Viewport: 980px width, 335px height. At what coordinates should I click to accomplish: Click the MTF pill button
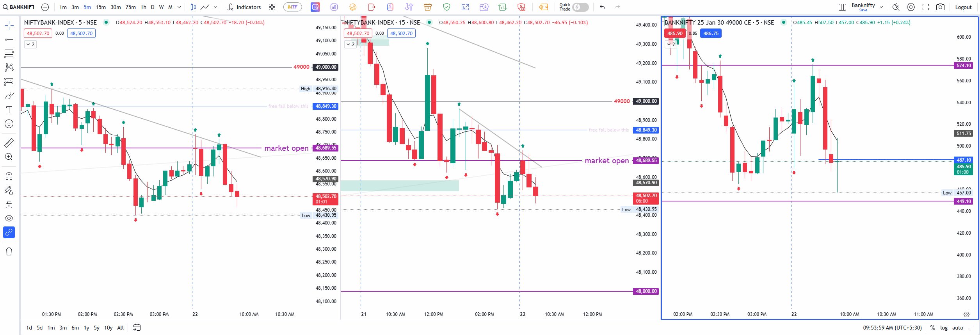293,7
